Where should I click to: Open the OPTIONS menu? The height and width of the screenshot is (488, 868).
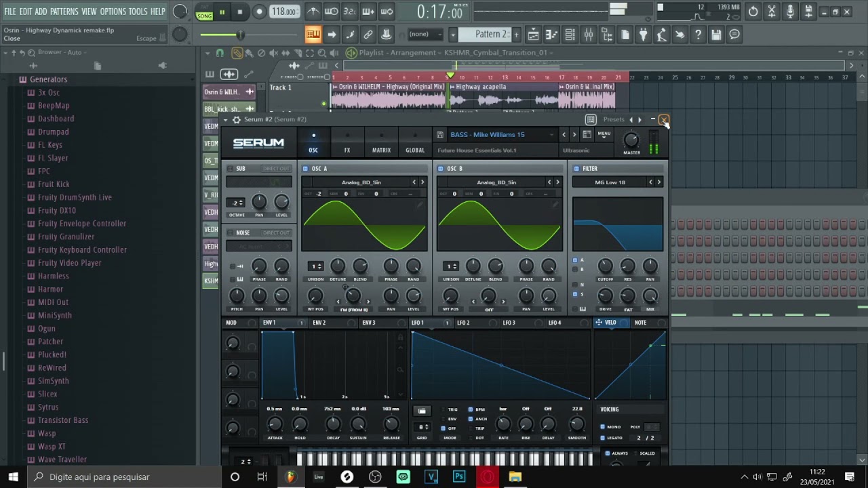click(113, 12)
